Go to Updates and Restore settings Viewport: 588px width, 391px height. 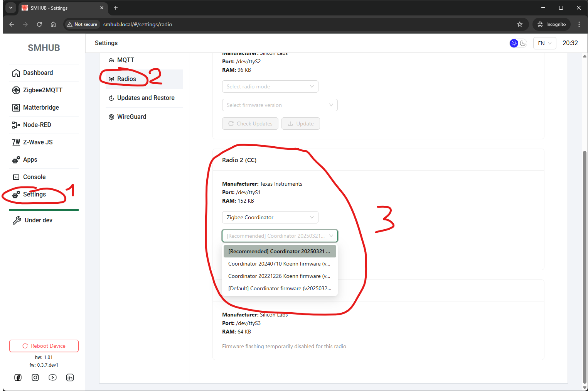[x=145, y=98]
